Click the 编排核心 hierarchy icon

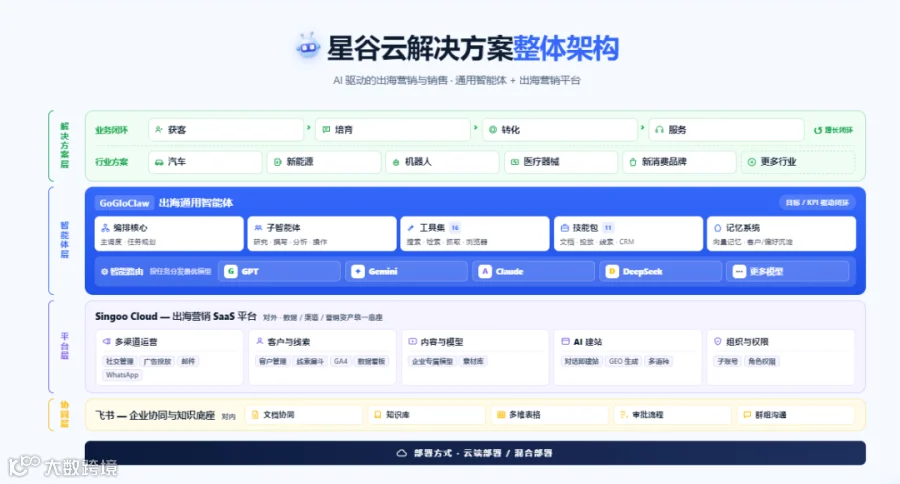[x=105, y=228]
